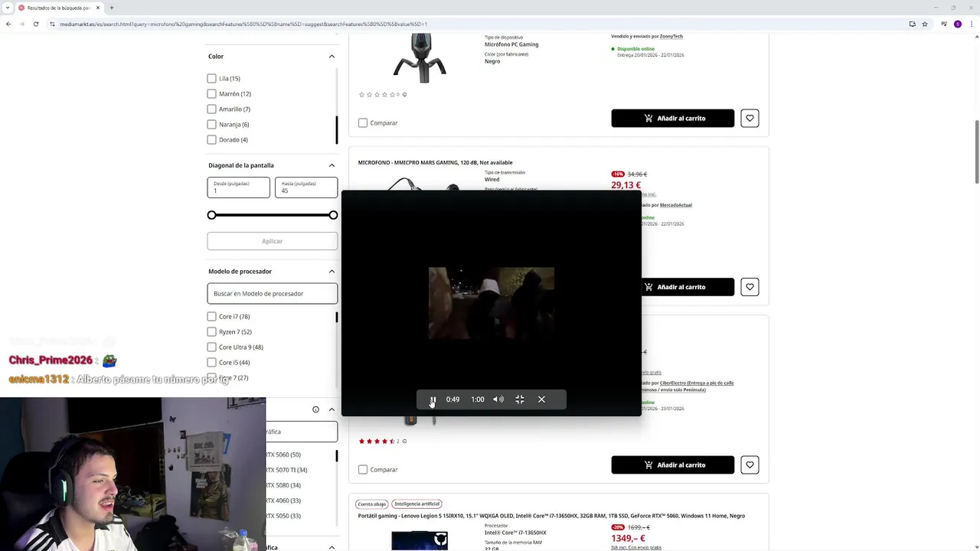This screenshot has height=551, width=980.
Task: Add third listed product to cart
Action: coord(672,465)
